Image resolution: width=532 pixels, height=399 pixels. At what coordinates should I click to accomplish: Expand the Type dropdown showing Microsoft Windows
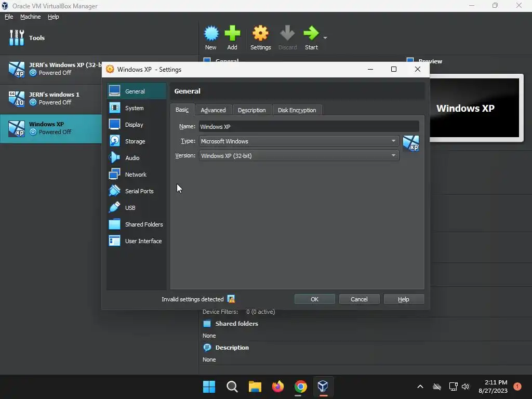coord(299,141)
